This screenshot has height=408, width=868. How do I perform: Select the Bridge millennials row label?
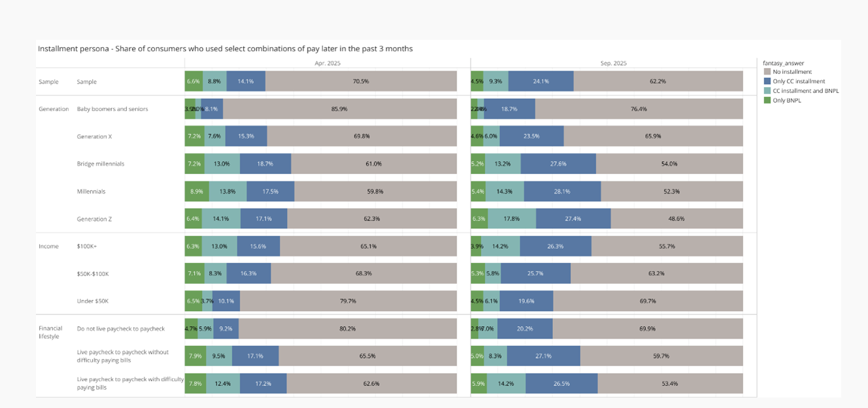[x=100, y=164]
